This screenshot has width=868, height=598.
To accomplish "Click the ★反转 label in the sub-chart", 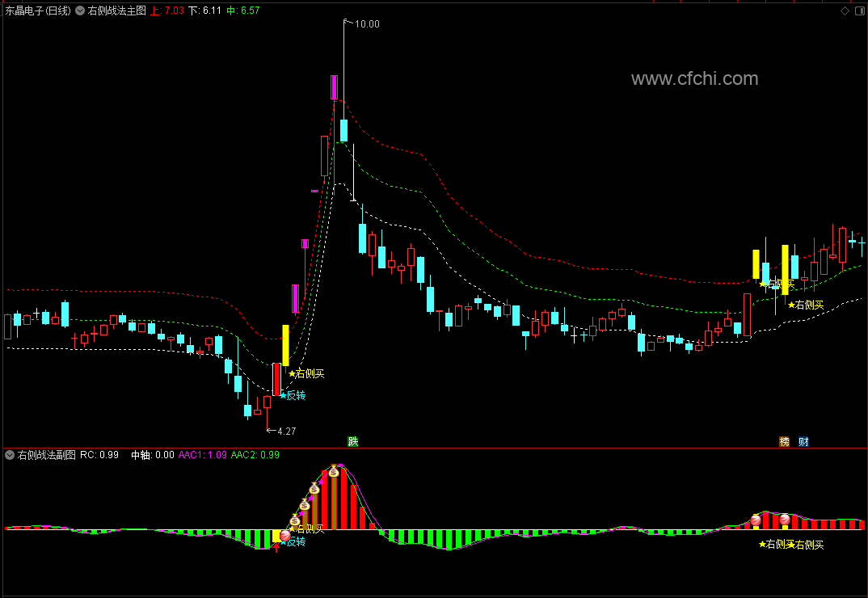I will coord(293,541).
